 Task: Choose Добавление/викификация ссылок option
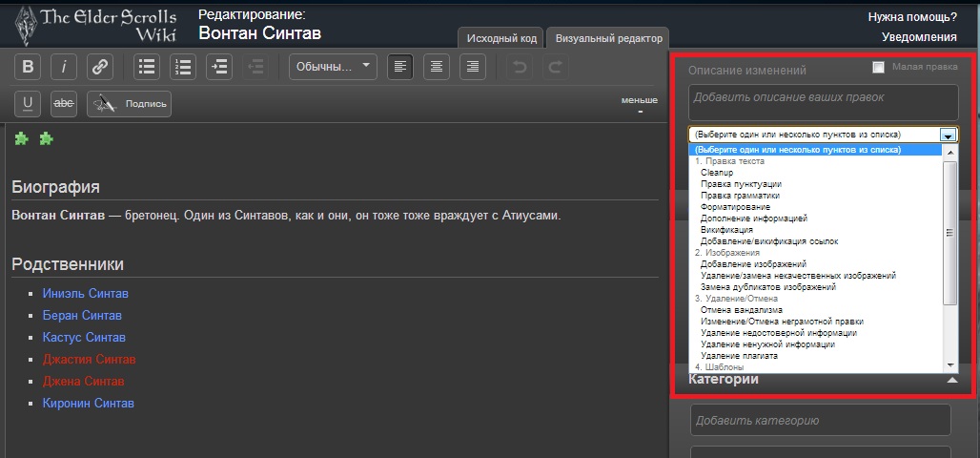[769, 240]
